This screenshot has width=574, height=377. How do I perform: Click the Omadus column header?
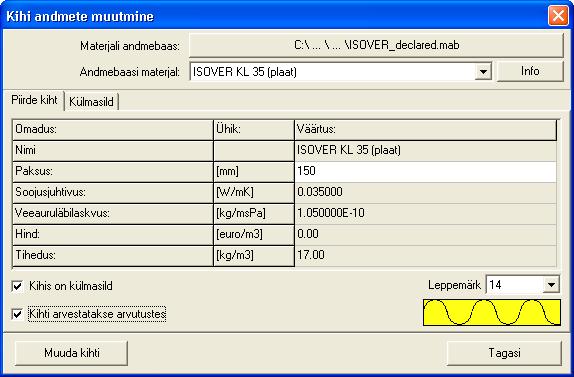click(x=113, y=130)
